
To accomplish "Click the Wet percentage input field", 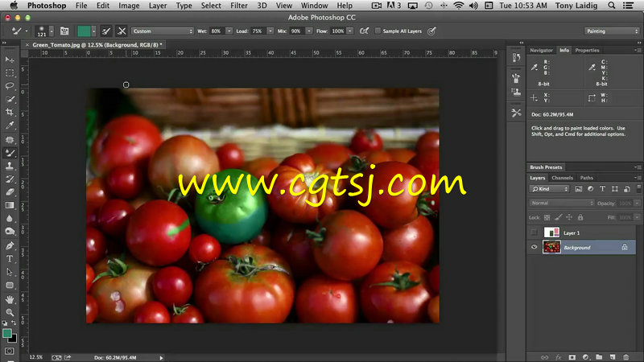I will [217, 31].
